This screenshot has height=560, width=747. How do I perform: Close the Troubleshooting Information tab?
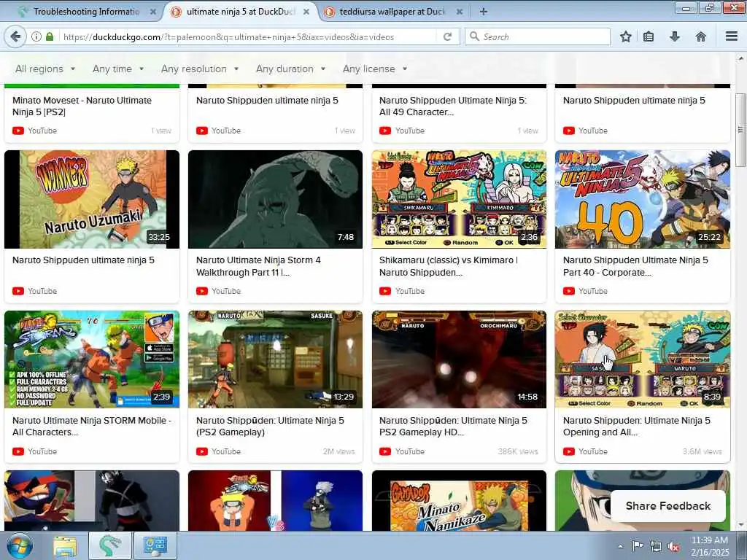pyautogui.click(x=153, y=12)
